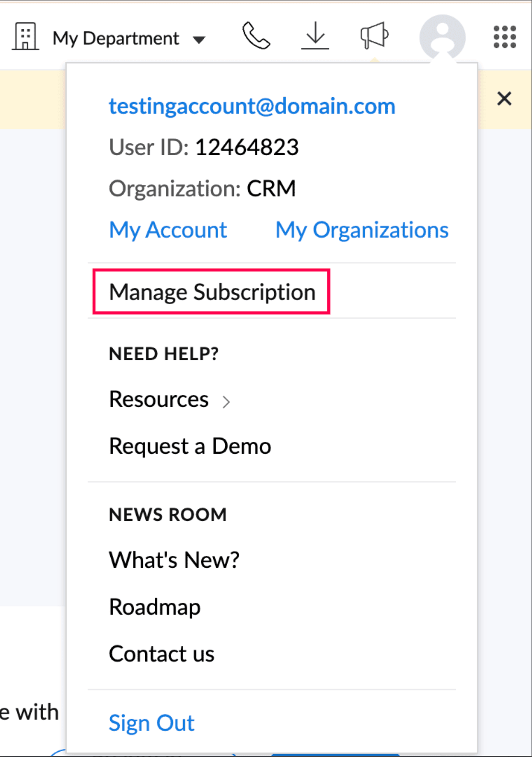This screenshot has height=757, width=532.
Task: Click the User ID number 12464823
Action: [247, 147]
